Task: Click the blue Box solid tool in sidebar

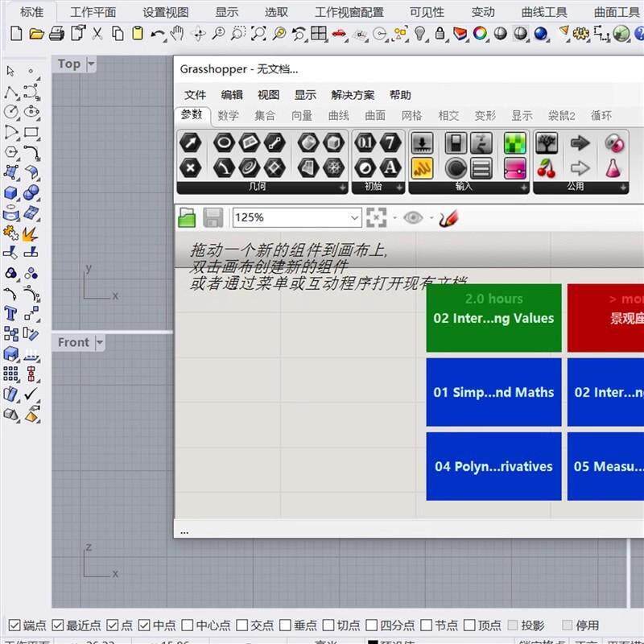Action: click(x=10, y=192)
